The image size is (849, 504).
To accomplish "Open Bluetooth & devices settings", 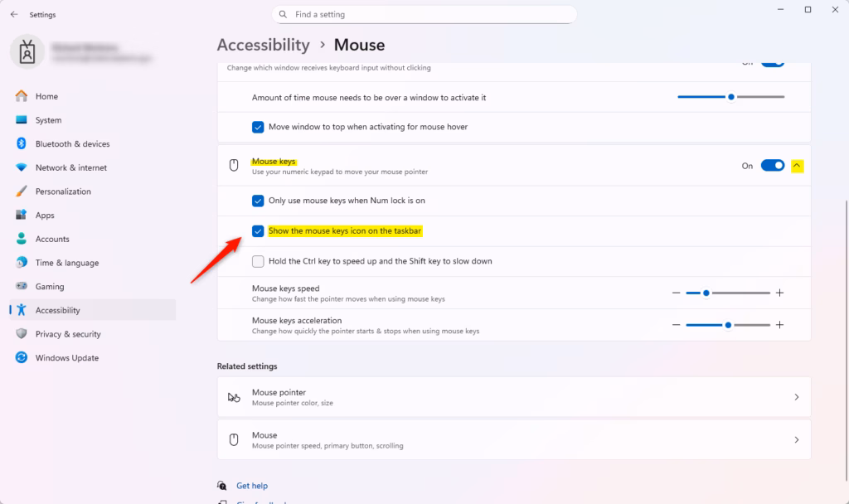I will click(72, 144).
